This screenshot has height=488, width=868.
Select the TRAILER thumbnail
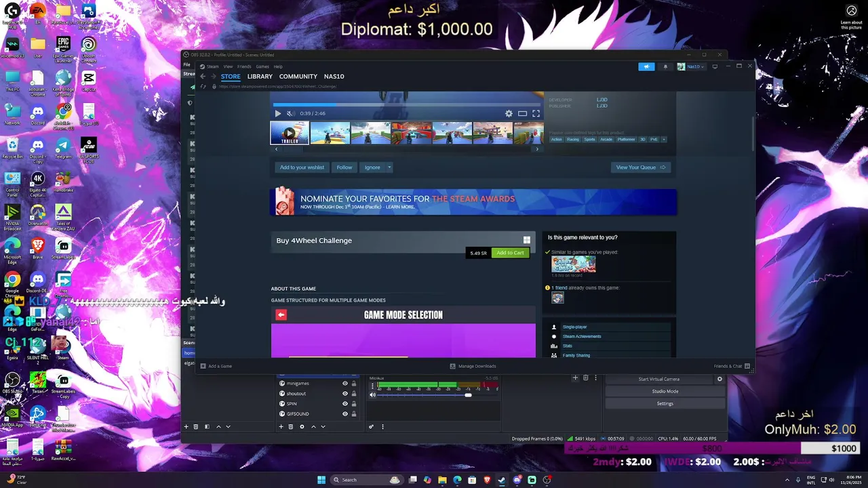(290, 133)
